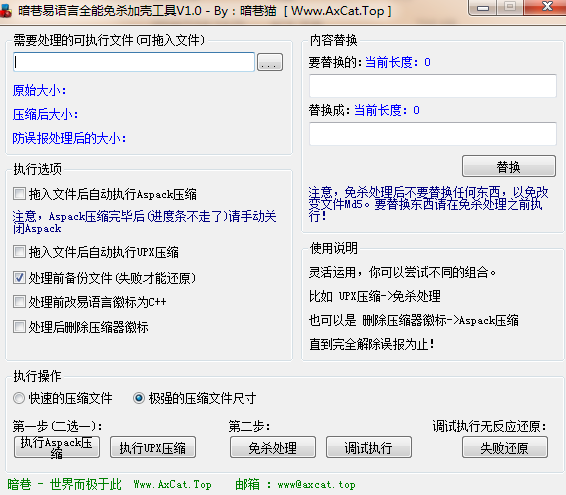Click the 调试执行 button
The height and width of the screenshot is (495, 566).
369,447
